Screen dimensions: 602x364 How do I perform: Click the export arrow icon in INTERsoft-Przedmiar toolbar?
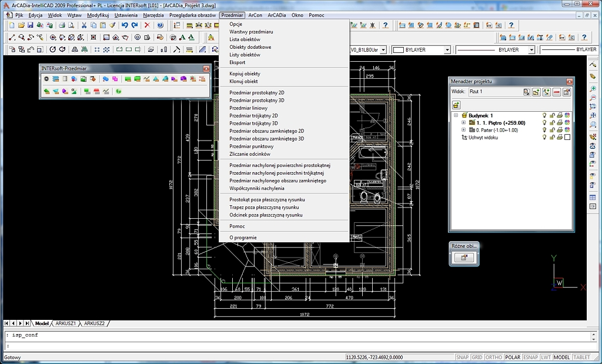(92, 79)
